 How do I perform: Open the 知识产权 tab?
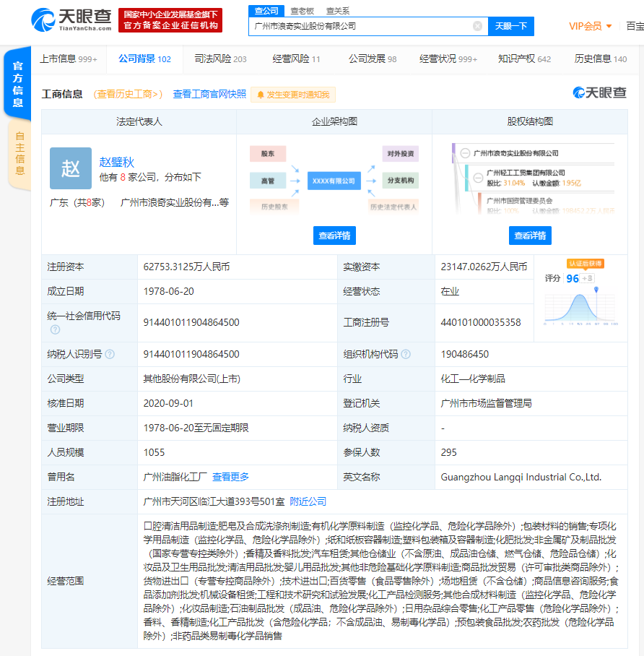pos(524,59)
